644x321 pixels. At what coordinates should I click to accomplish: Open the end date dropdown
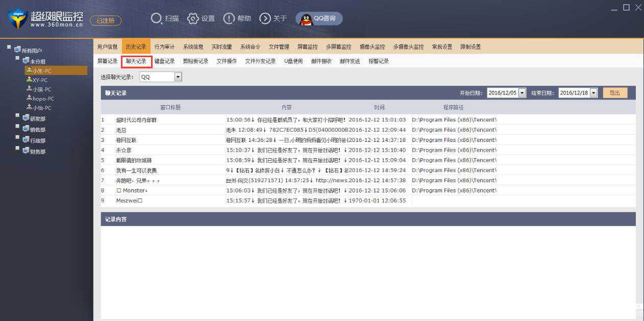(x=593, y=93)
